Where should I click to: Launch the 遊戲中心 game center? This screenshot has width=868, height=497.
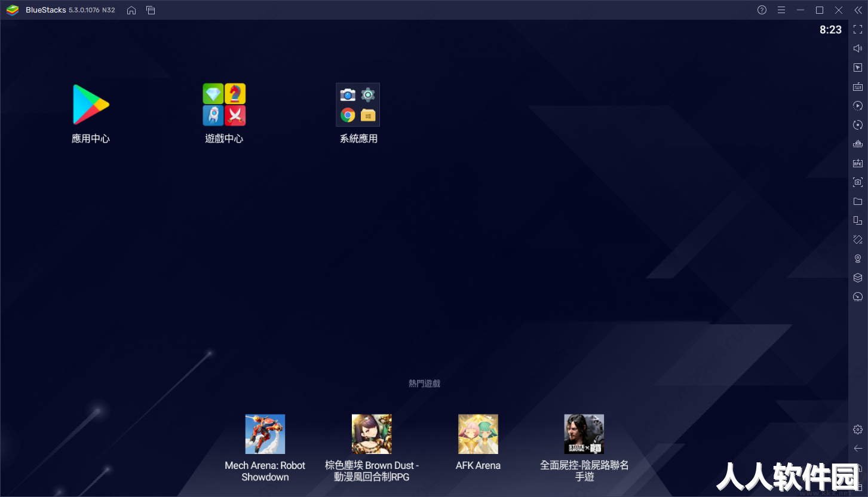pyautogui.click(x=224, y=105)
